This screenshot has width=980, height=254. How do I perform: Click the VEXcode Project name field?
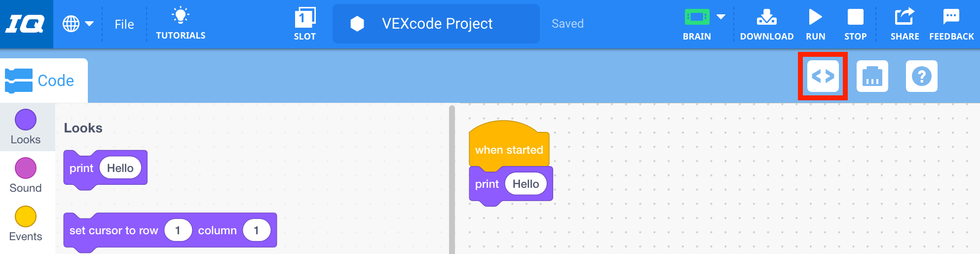436,24
